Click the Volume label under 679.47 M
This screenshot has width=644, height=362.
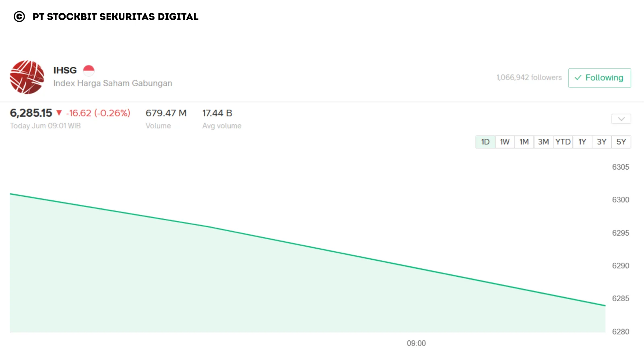coord(158,126)
